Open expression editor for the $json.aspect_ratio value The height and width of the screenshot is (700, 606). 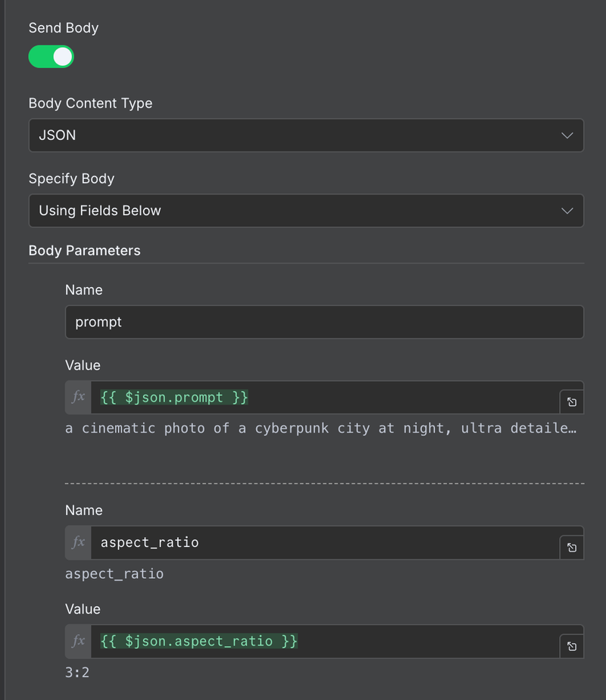pyautogui.click(x=572, y=645)
